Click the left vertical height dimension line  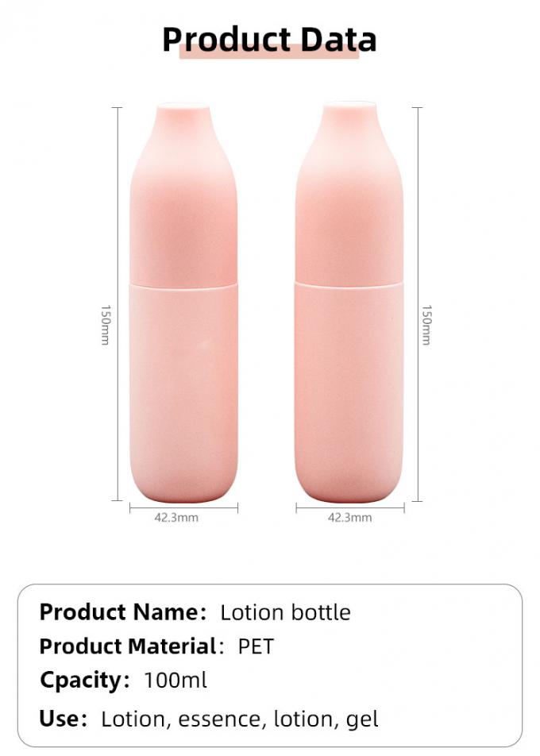[x=119, y=199]
